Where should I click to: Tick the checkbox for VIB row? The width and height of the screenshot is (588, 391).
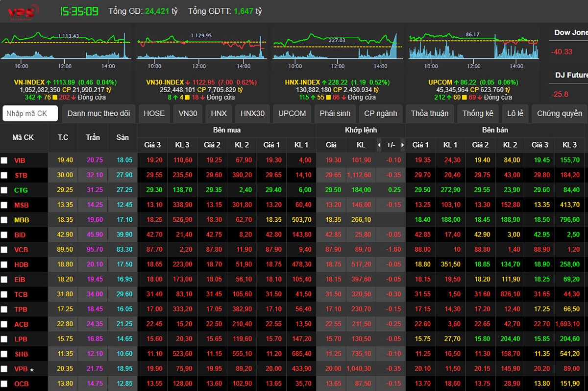(4, 160)
